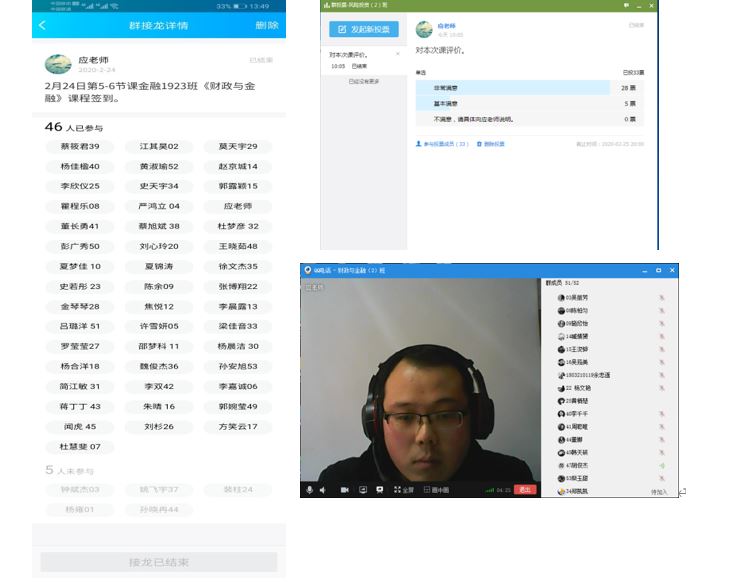Select the 基本满意 poll option row
735x582 pixels.
(514, 103)
